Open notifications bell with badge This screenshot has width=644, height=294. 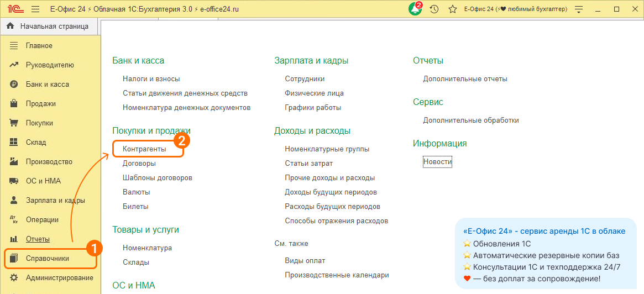click(x=415, y=9)
